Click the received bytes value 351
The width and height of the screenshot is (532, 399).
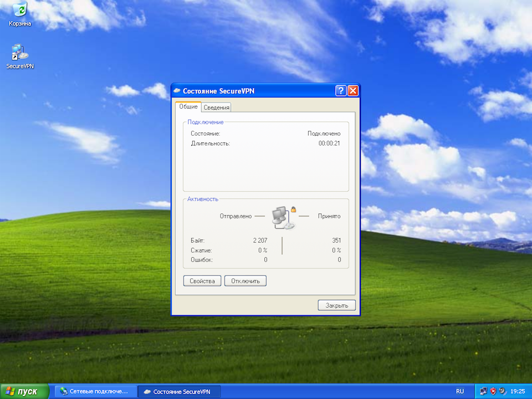336,241
